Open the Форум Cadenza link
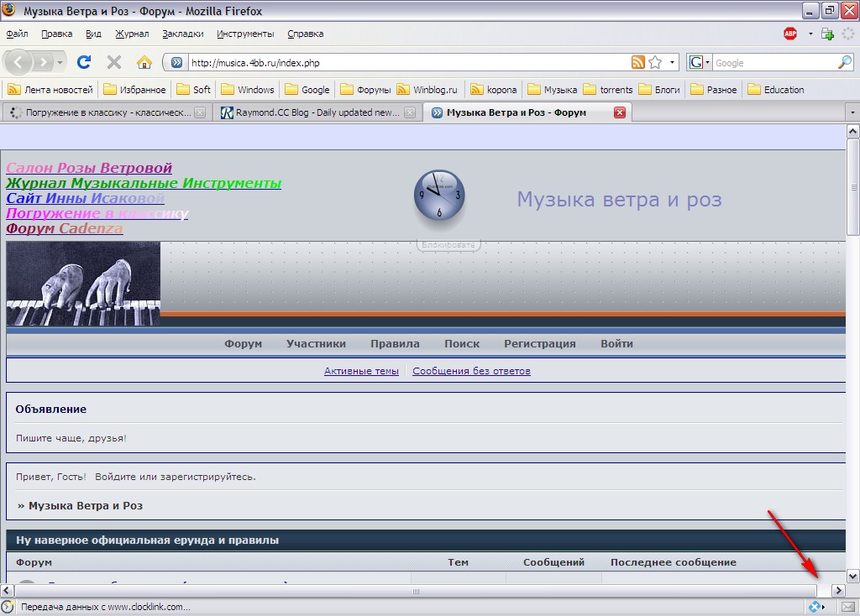 pos(64,228)
